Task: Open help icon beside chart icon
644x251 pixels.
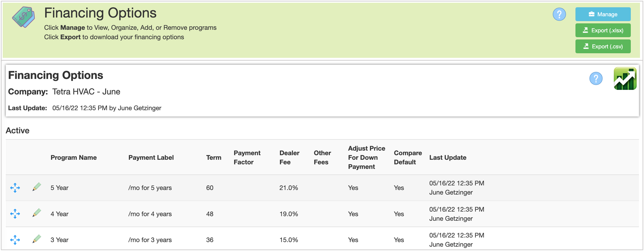Action: click(596, 79)
